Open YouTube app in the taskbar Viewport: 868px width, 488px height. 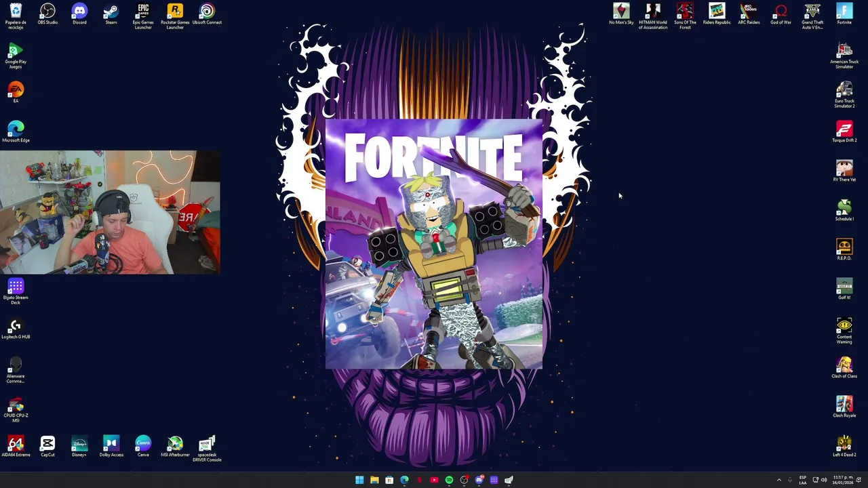coord(434,480)
